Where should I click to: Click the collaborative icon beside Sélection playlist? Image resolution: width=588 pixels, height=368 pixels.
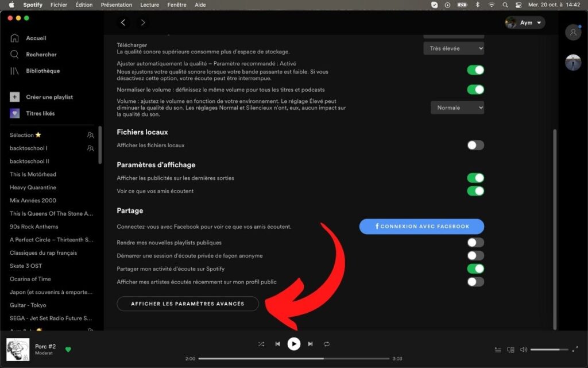point(90,135)
